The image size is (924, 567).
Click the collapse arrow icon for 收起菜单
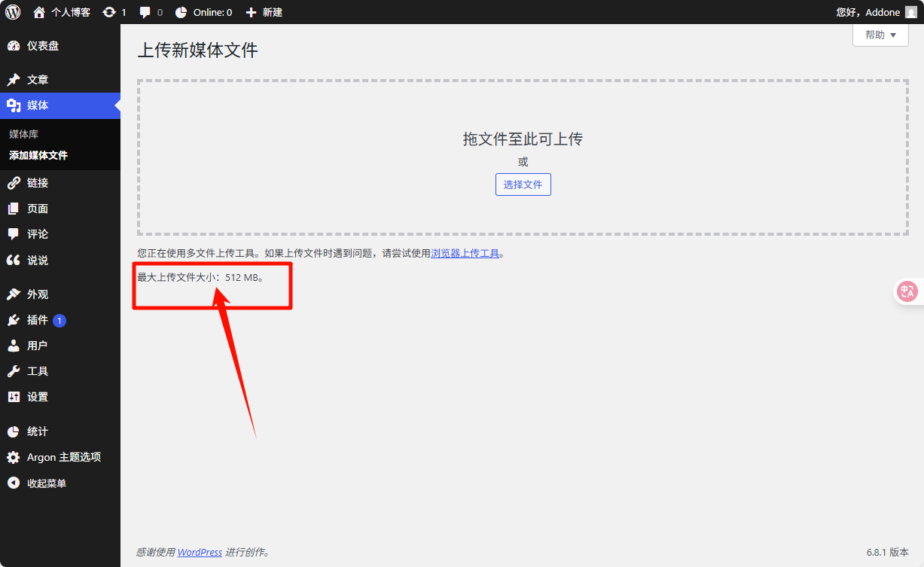coord(14,483)
